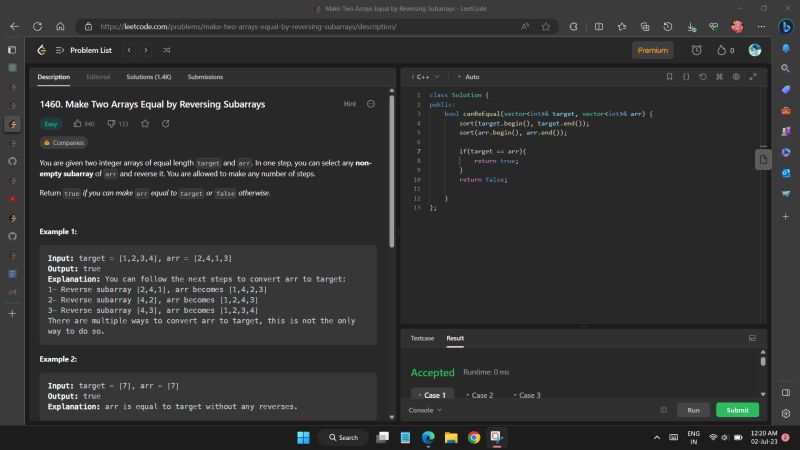Switch to the Editorial tab
This screenshot has height=450, width=800.
(98, 77)
